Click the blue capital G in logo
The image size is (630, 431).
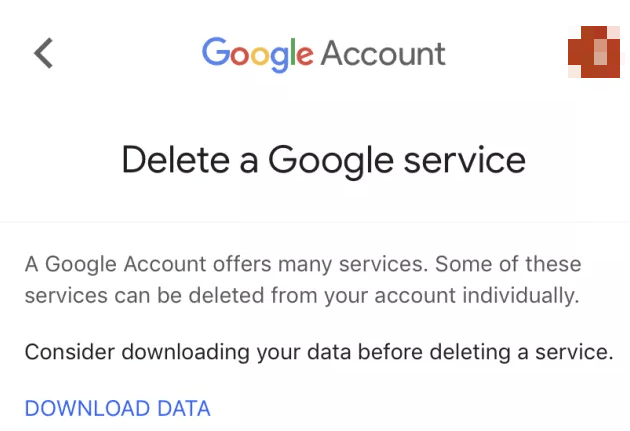(x=214, y=53)
